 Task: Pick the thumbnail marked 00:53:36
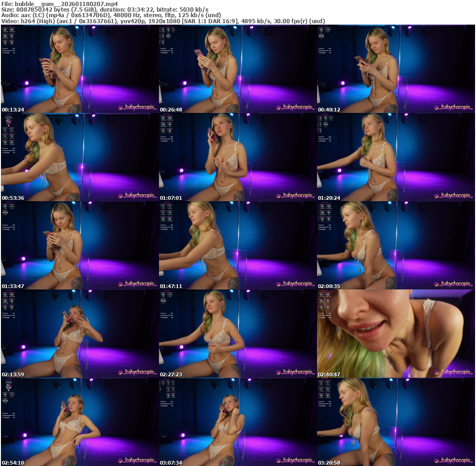pos(79,157)
